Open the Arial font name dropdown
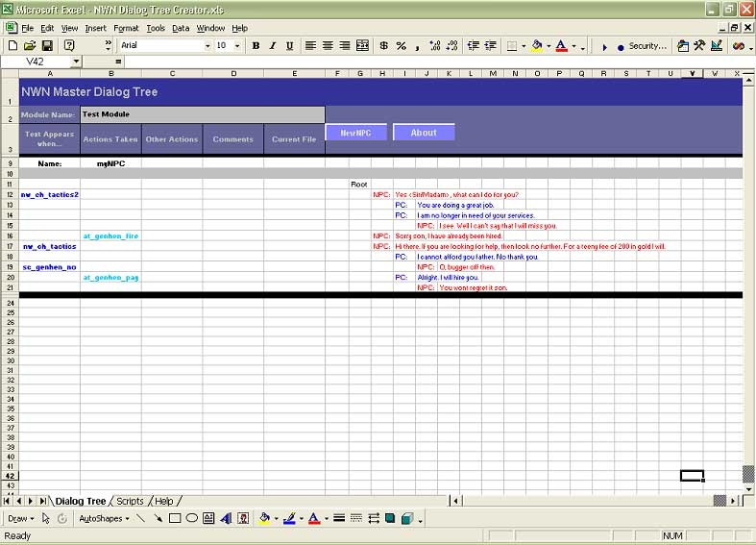Screen dimensions: 756x545 click(206, 45)
